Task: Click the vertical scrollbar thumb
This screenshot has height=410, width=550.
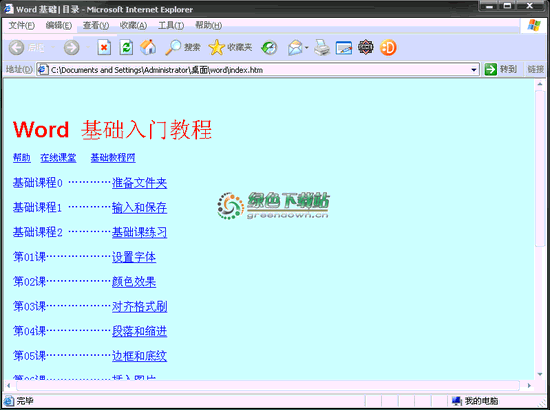Action: tap(540, 169)
